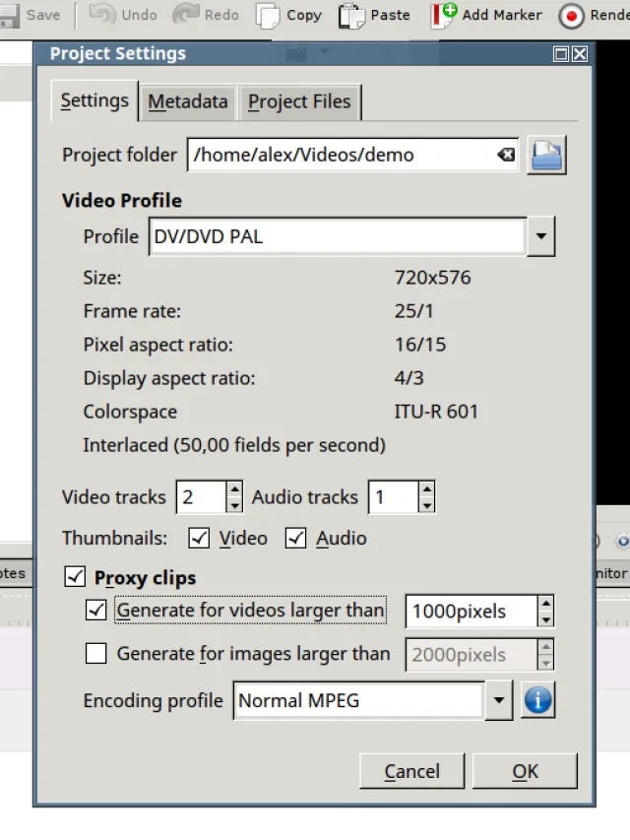Click the Copy toolbar button
Image resolution: width=630 pixels, height=840 pixels.
point(289,15)
